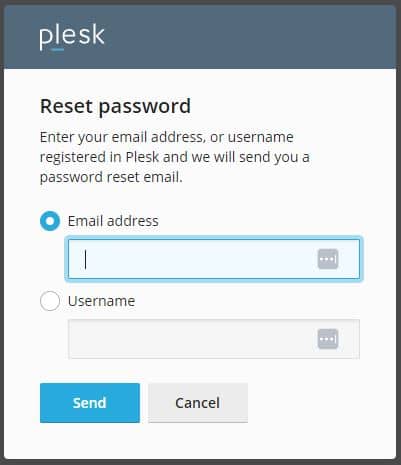Focus the Email address text field
Image resolution: width=401 pixels, height=465 pixels.
(x=214, y=259)
